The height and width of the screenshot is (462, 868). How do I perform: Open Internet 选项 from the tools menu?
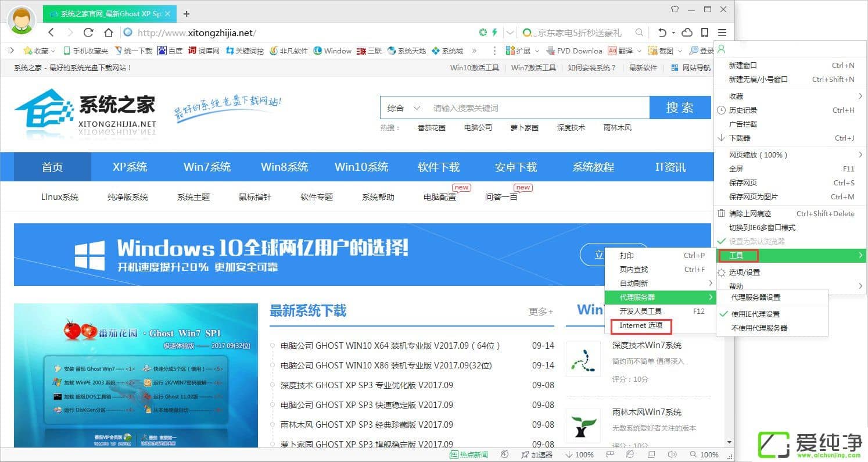[x=640, y=326]
